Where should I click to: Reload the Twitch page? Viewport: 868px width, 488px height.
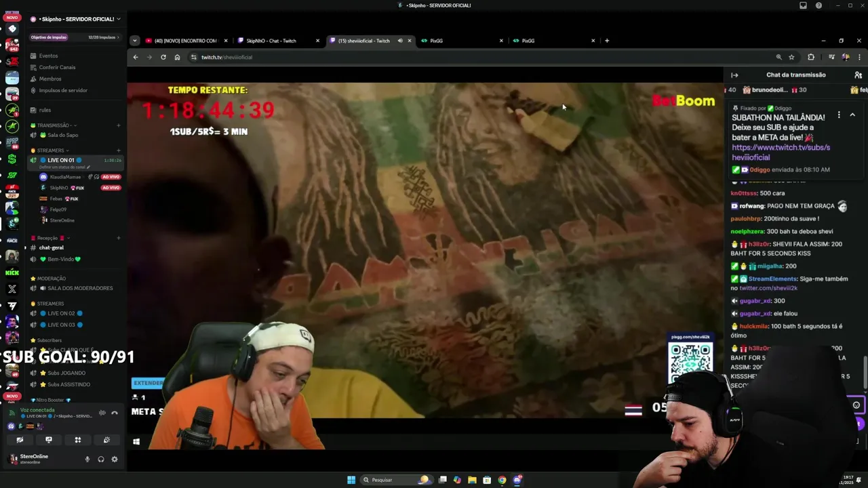[163, 57]
